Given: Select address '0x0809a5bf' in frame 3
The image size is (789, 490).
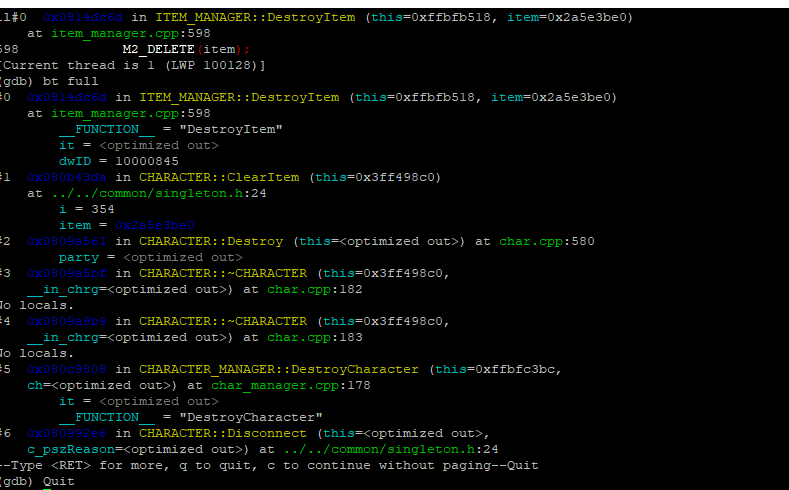Looking at the screenshot, I should click(67, 273).
